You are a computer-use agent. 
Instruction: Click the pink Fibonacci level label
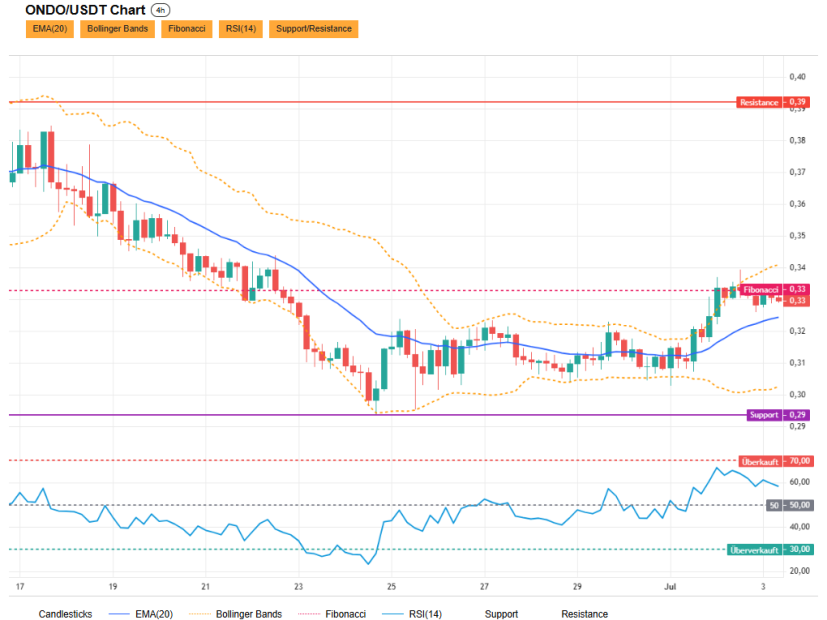[x=774, y=289]
